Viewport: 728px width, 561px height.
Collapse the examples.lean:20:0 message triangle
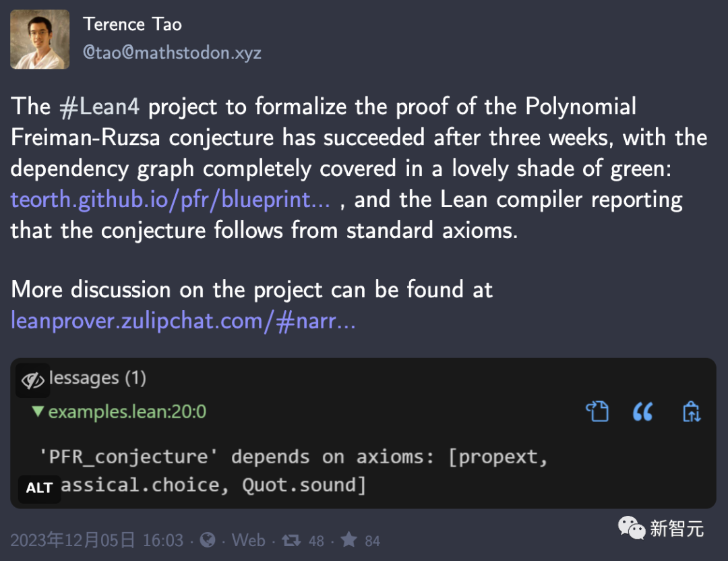[38, 411]
